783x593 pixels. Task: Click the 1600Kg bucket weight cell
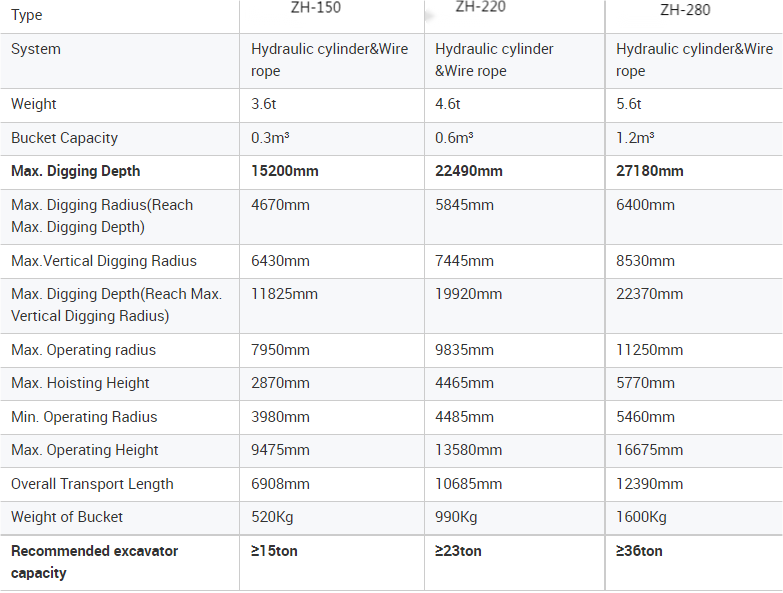641,517
